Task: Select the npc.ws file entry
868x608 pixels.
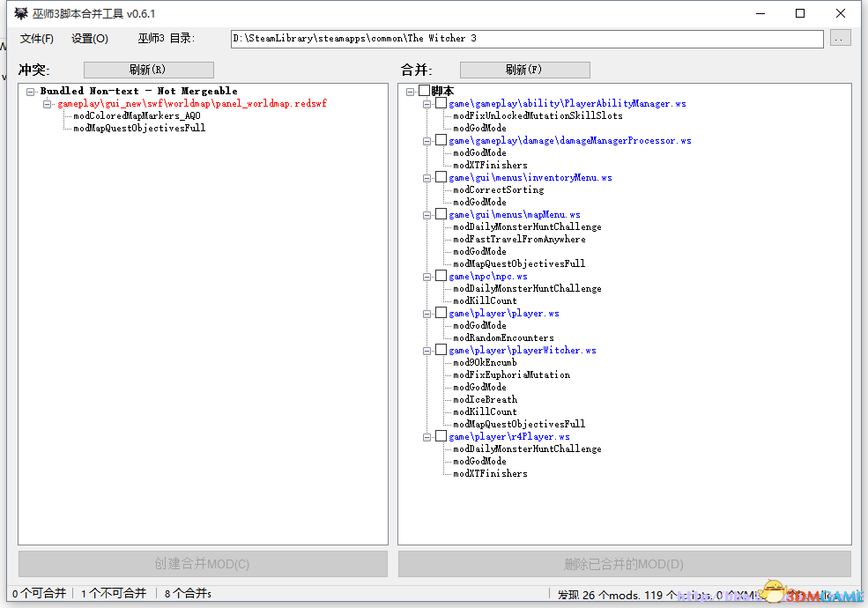Action: click(x=488, y=277)
